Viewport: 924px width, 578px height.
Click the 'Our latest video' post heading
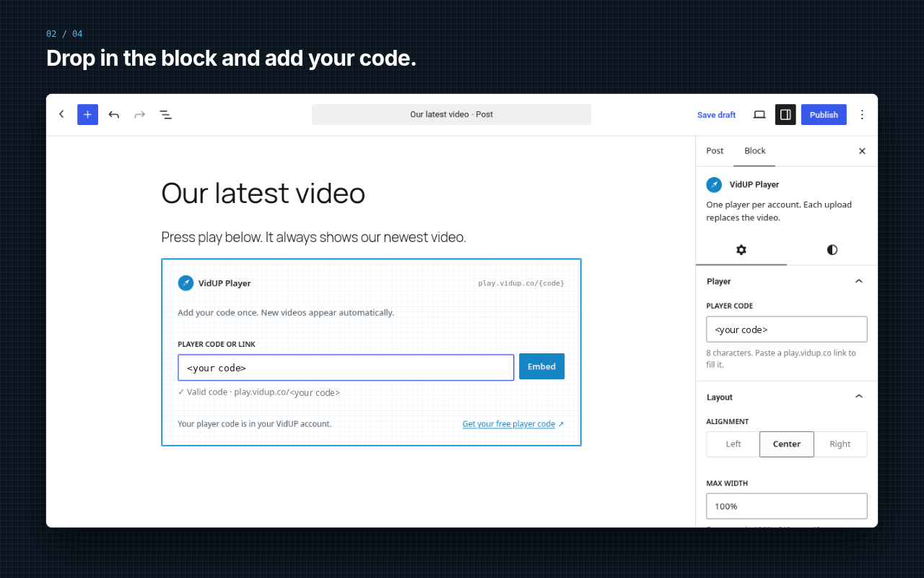pyautogui.click(x=263, y=193)
